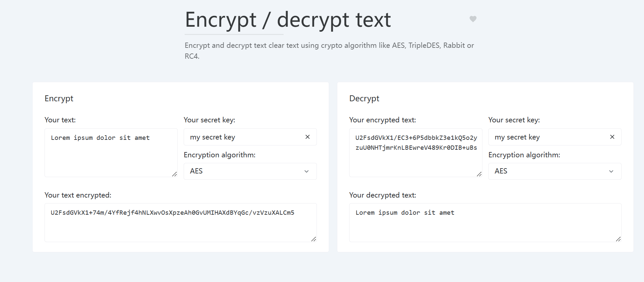
Task: Focus the 'Your encrypted text' area
Action: click(x=415, y=162)
